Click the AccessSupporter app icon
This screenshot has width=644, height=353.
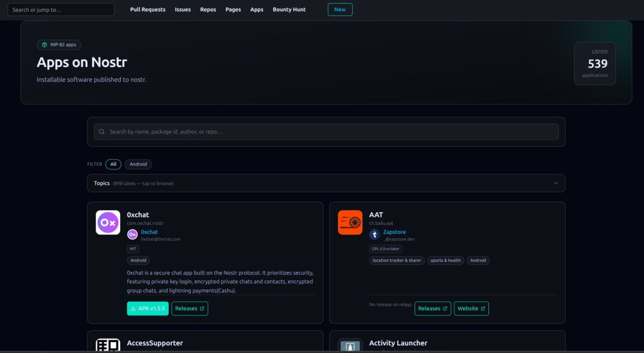(108, 345)
